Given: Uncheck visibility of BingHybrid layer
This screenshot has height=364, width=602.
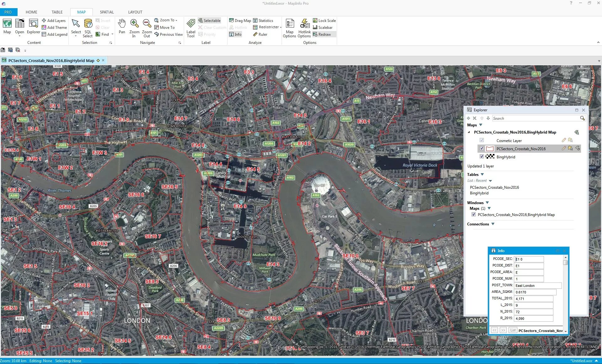Looking at the screenshot, I should (482, 156).
